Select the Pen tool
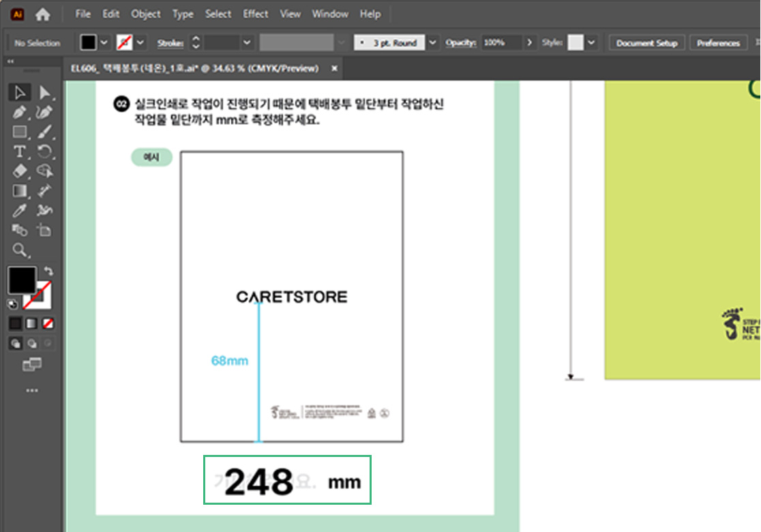The image size is (761, 532). (x=19, y=112)
